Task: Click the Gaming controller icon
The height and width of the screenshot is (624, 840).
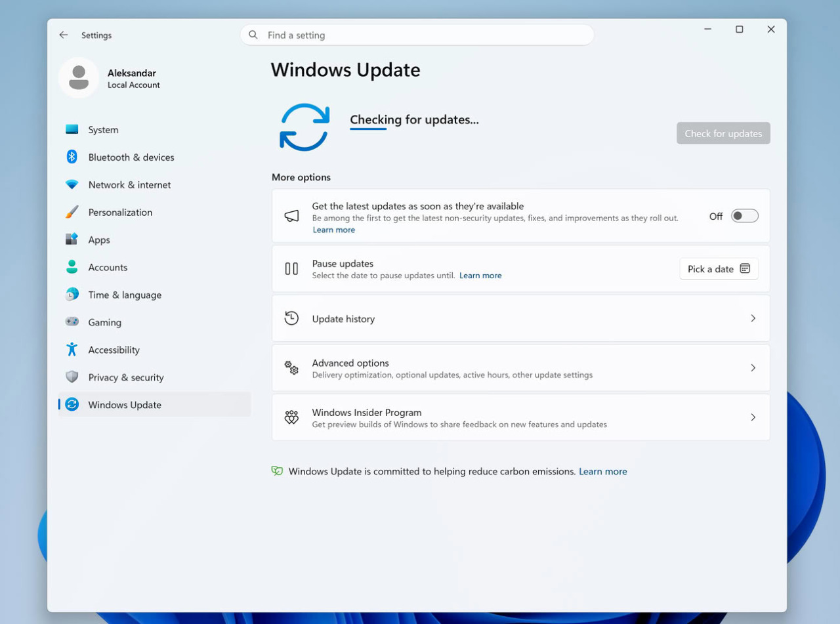Action: 72,322
